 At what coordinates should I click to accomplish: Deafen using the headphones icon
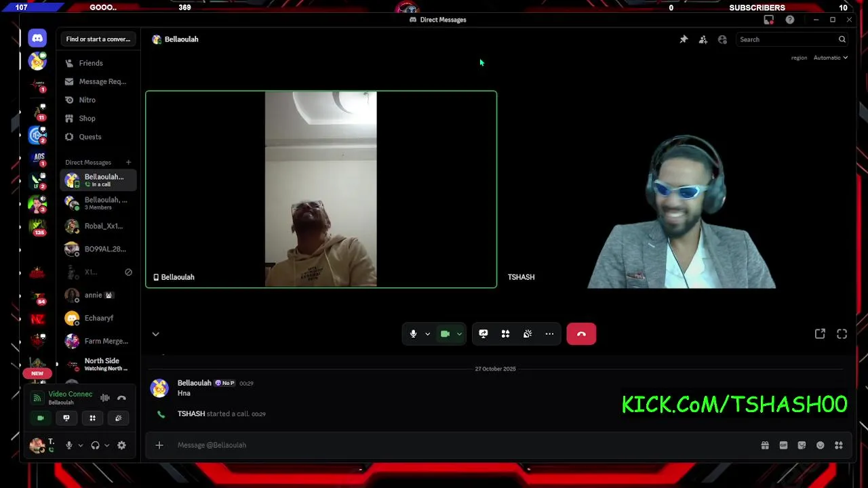95,445
